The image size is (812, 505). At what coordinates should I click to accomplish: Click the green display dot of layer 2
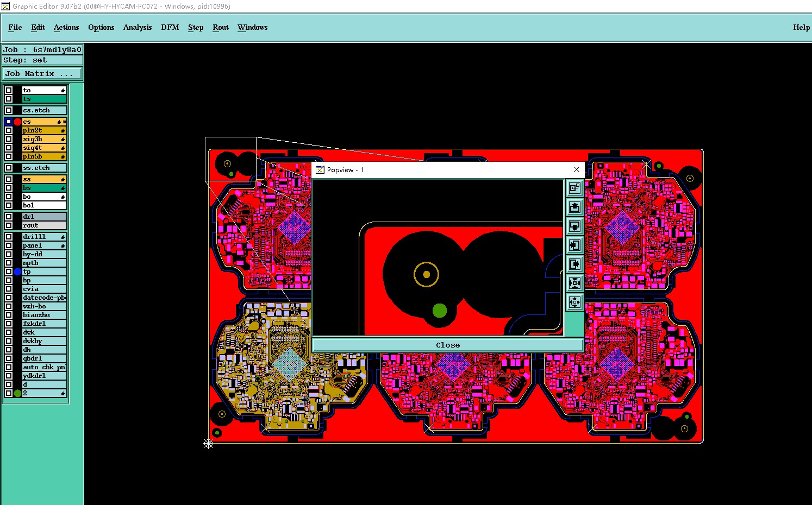click(17, 393)
